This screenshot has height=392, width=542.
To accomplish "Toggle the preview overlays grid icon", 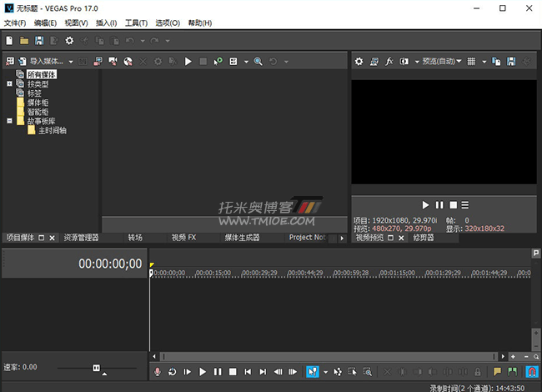I will click(471, 62).
